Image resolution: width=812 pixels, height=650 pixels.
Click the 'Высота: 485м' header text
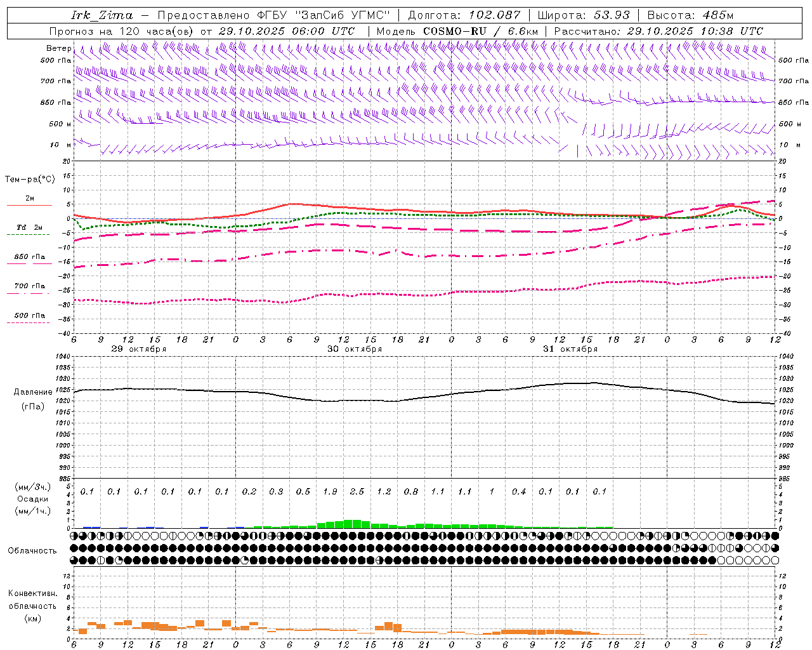(x=690, y=15)
